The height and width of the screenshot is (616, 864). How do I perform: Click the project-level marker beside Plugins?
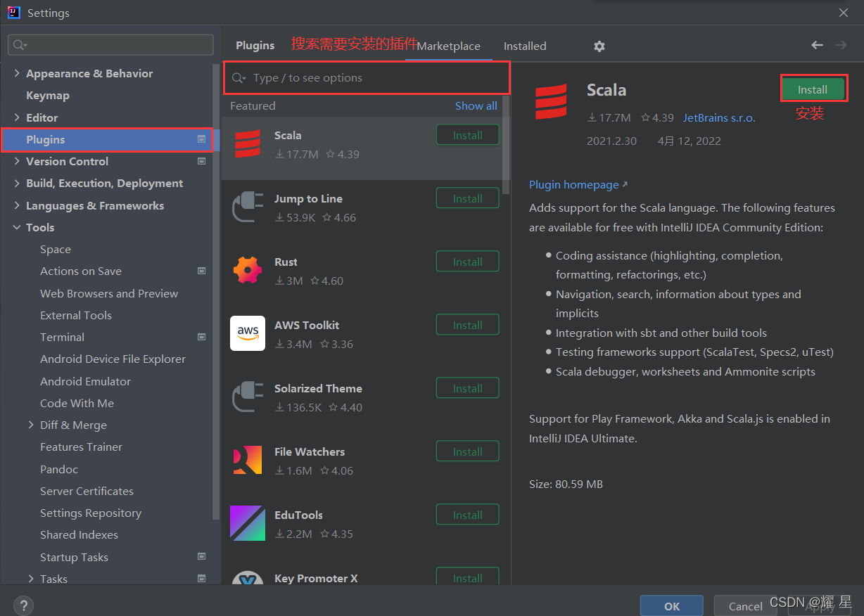(202, 139)
